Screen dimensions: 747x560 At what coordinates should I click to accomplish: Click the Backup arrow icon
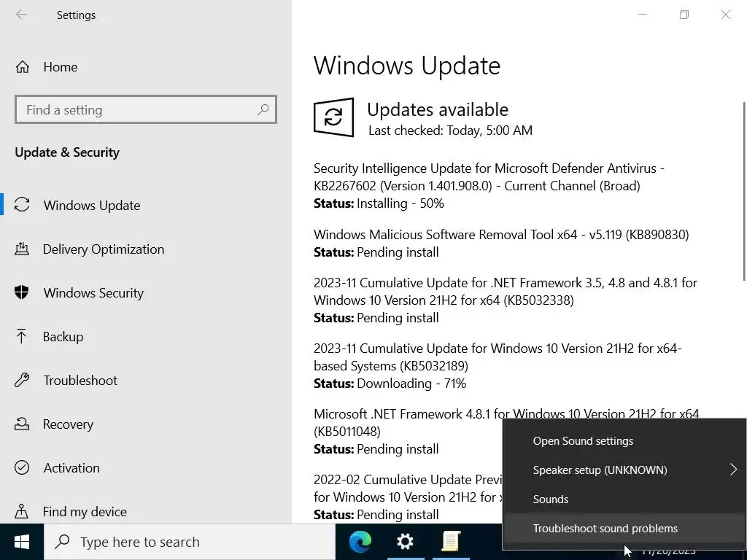[x=21, y=336]
